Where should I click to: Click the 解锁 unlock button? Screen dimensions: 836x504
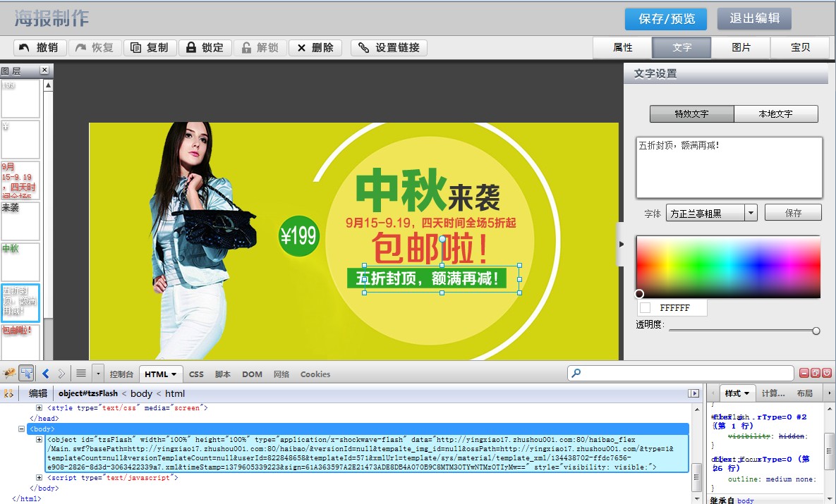coord(260,47)
